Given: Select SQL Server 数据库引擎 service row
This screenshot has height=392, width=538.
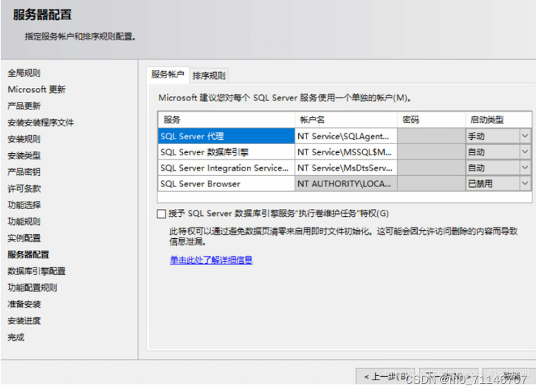Looking at the screenshot, I should click(x=227, y=152).
